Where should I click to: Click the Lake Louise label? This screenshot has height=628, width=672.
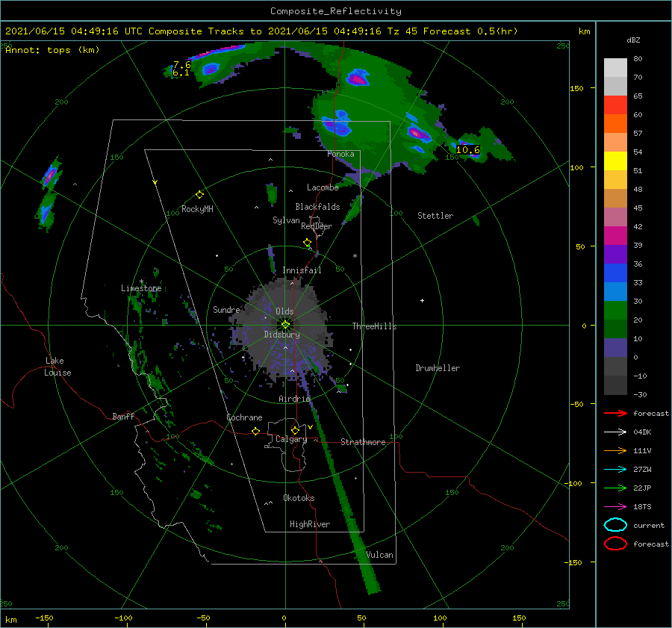[x=57, y=367]
